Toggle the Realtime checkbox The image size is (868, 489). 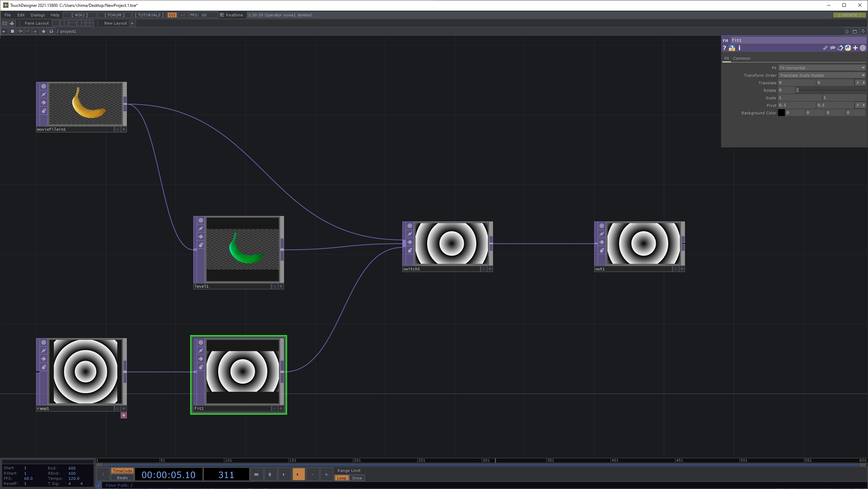[222, 15]
